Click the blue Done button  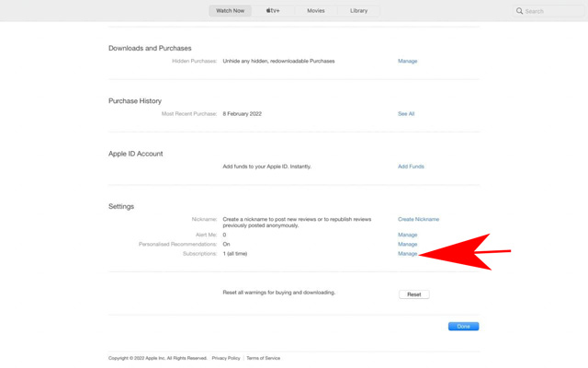pyautogui.click(x=463, y=327)
